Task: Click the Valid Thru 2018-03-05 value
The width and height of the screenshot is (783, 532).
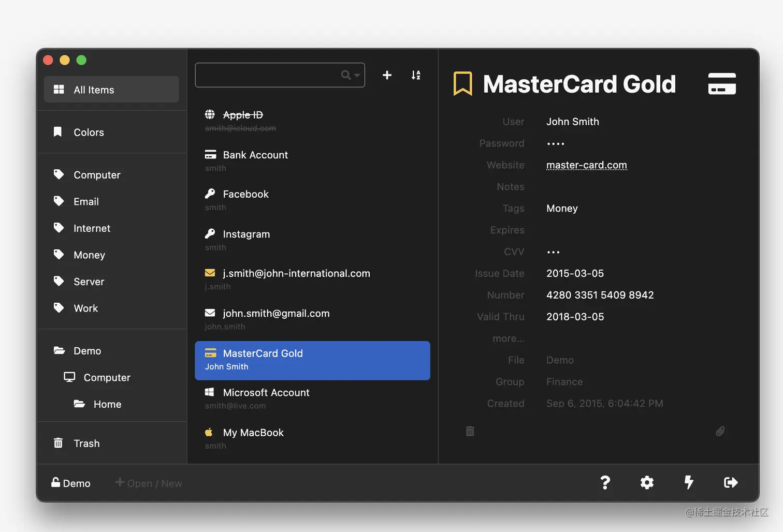Action: (575, 317)
